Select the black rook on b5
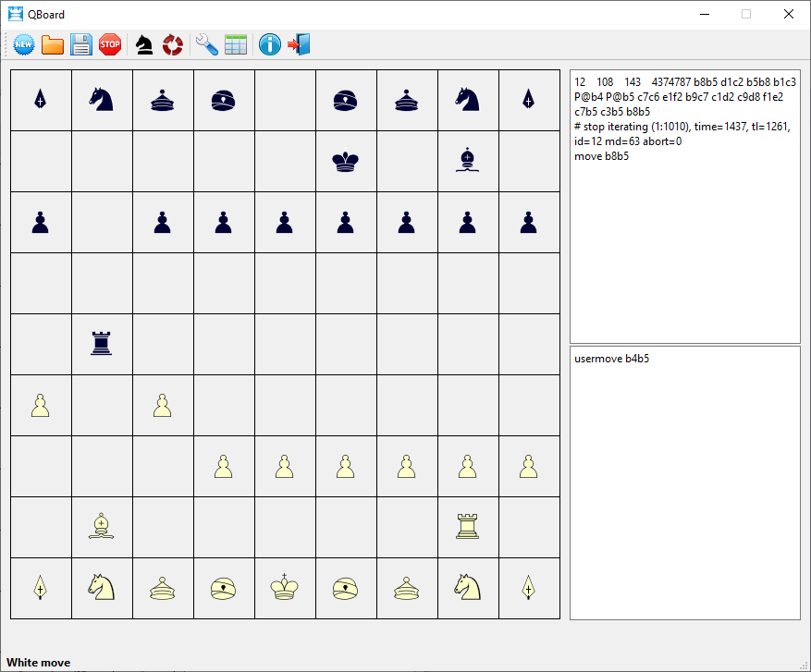 pyautogui.click(x=102, y=344)
